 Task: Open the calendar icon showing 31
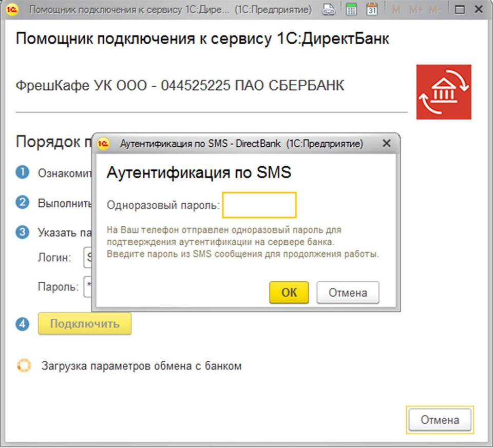(372, 10)
